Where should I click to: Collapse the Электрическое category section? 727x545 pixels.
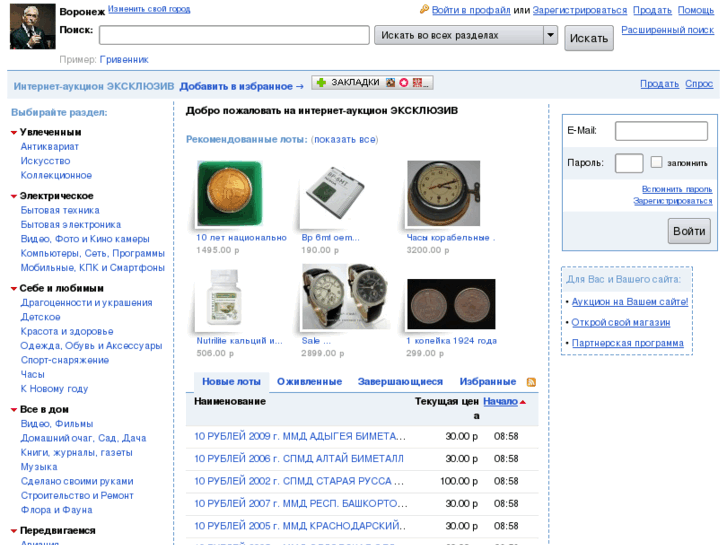pos(14,196)
